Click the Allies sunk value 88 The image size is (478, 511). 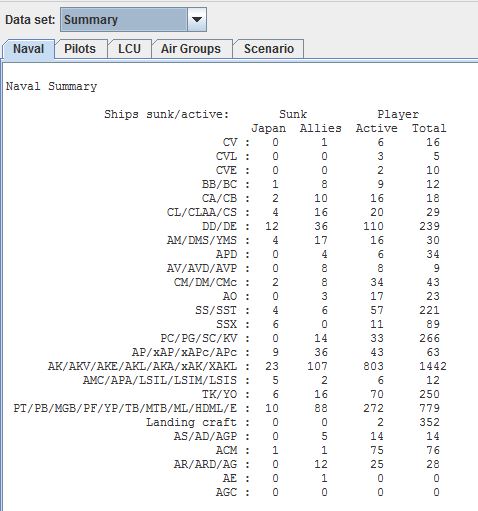pyautogui.click(x=321, y=408)
